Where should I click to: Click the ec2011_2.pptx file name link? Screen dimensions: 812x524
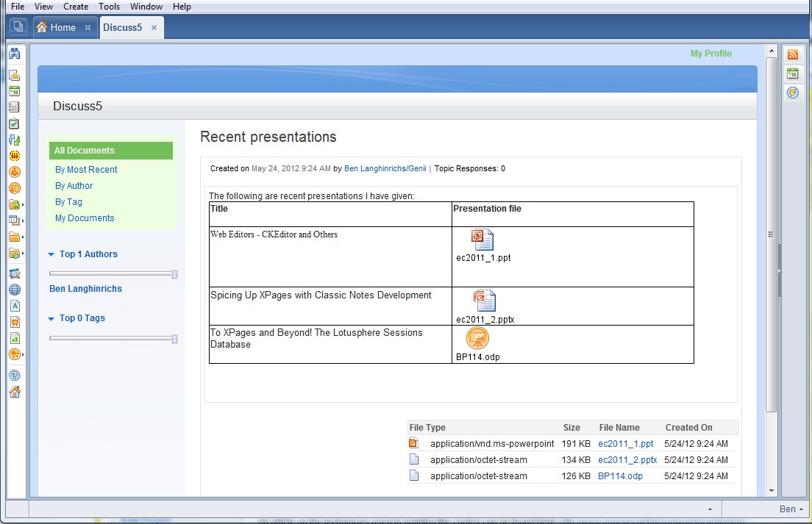click(x=627, y=460)
